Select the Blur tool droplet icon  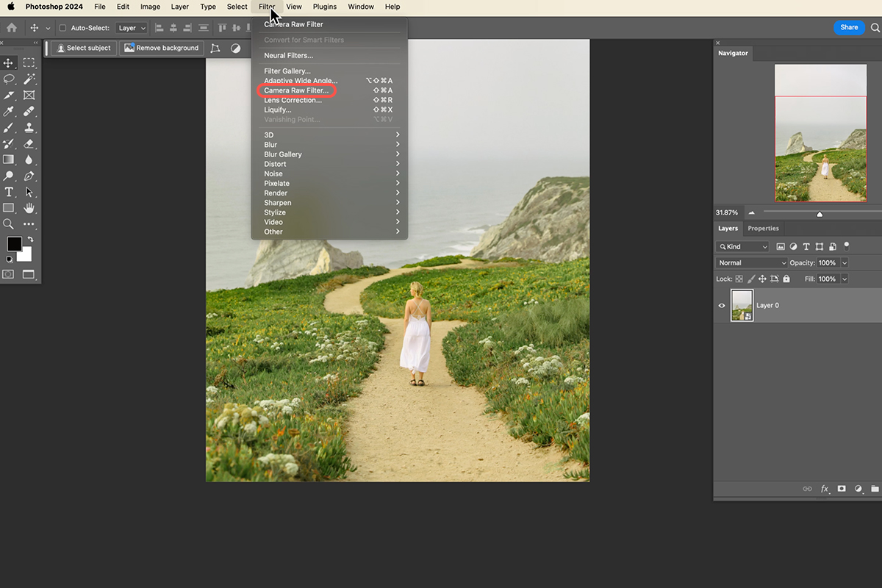coord(29,159)
